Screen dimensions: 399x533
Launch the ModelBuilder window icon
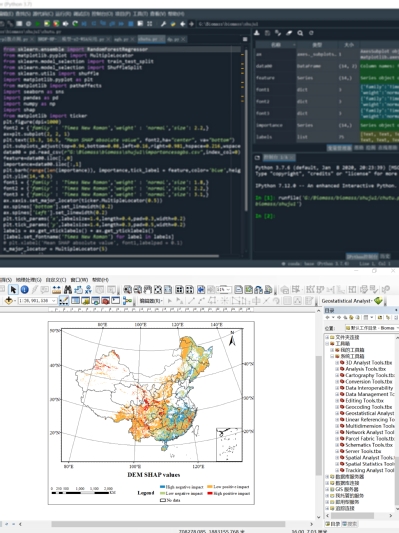tap(127, 300)
